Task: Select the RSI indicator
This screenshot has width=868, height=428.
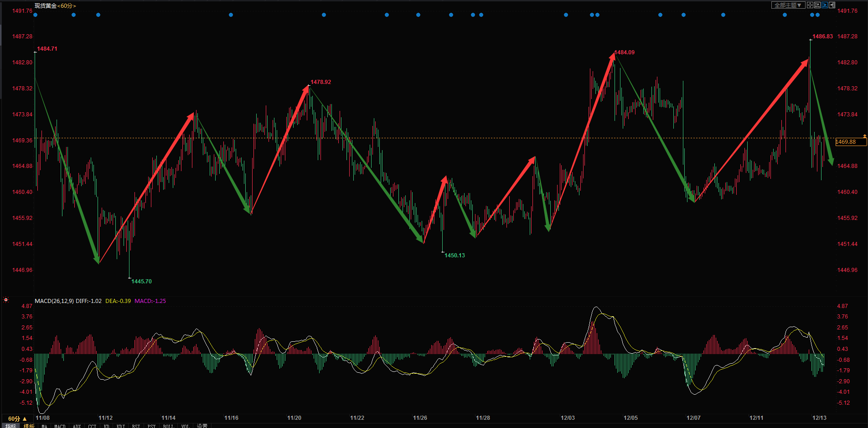Action: click(x=136, y=426)
